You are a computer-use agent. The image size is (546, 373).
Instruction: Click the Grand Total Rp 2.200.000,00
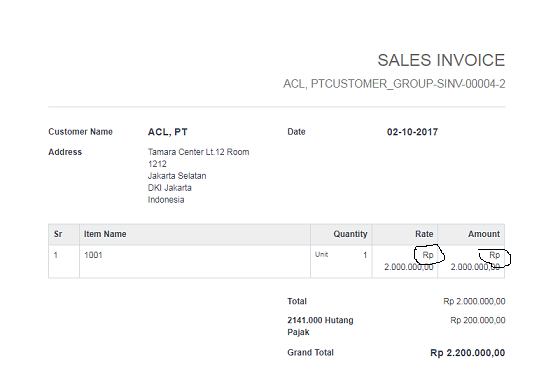pyautogui.click(x=468, y=353)
